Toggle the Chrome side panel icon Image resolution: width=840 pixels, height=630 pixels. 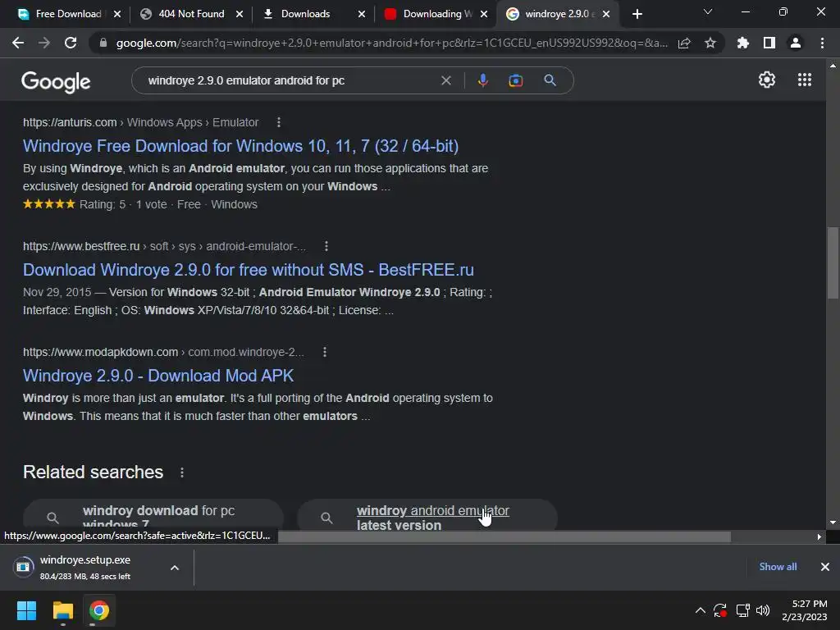point(769,43)
